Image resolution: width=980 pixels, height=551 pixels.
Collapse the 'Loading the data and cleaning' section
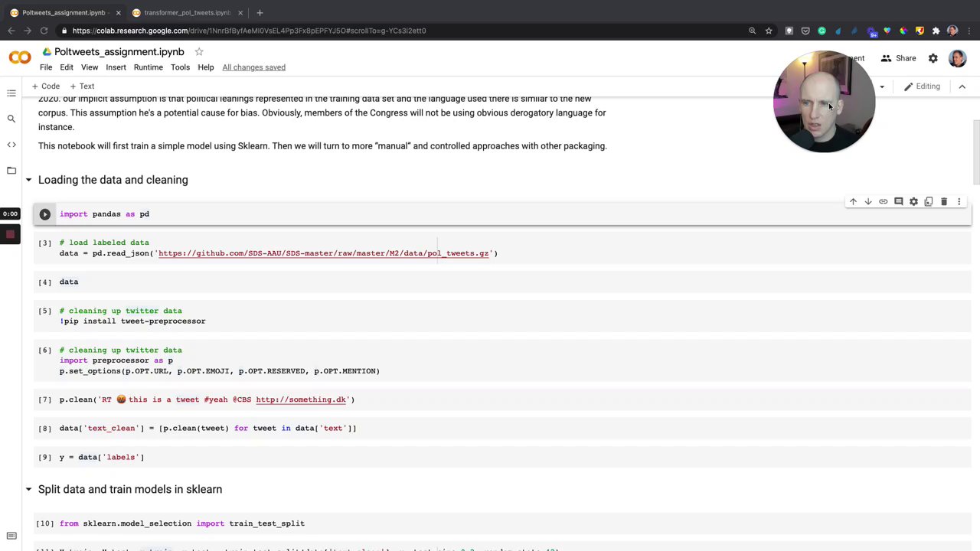pos(28,180)
